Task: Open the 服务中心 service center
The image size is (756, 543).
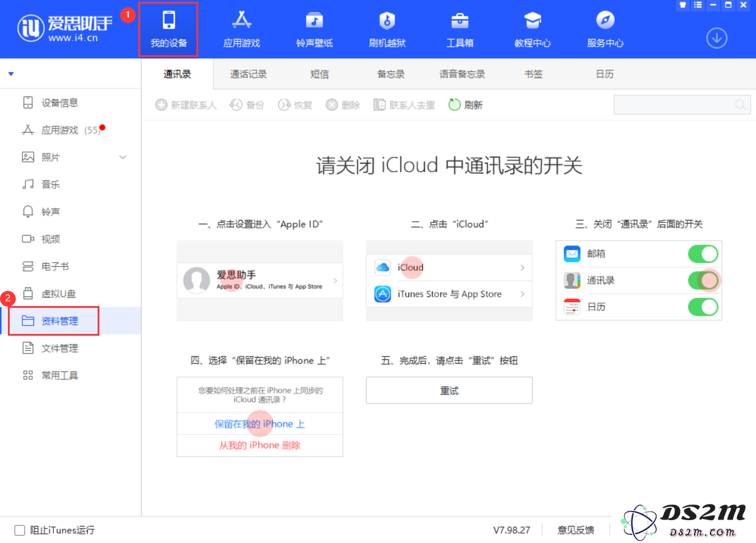Action: (x=605, y=29)
